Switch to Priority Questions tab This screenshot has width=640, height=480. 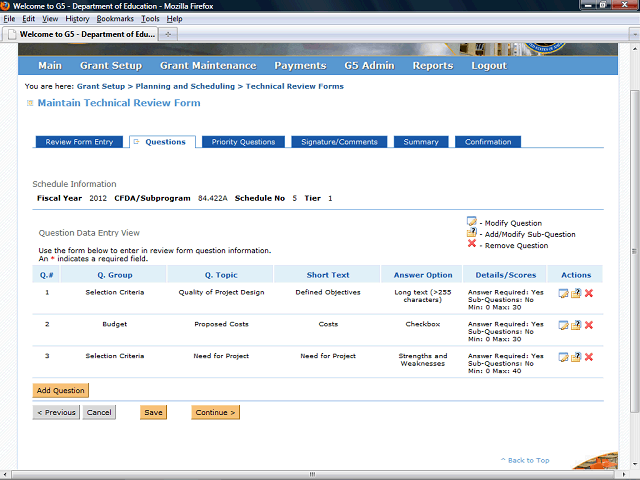(x=243, y=142)
